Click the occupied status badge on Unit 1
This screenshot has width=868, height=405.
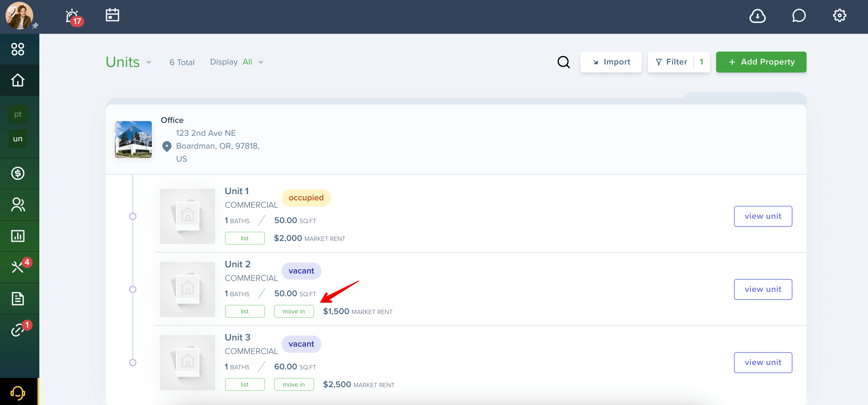coord(306,198)
